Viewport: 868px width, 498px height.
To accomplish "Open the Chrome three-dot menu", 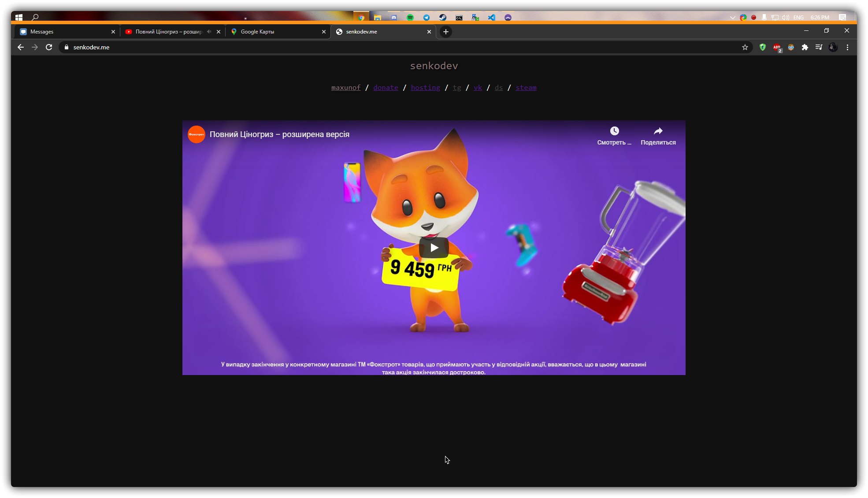I will point(847,47).
